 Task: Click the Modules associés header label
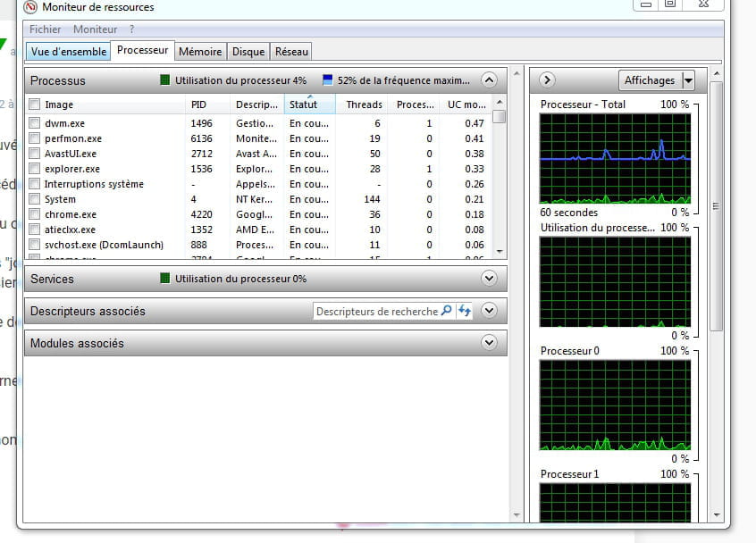(77, 343)
